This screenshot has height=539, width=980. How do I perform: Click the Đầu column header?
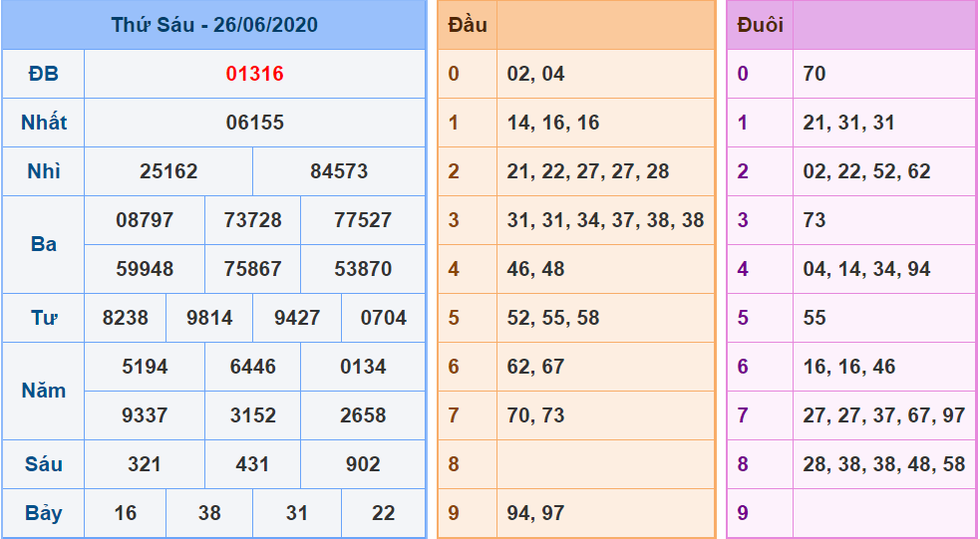(468, 25)
